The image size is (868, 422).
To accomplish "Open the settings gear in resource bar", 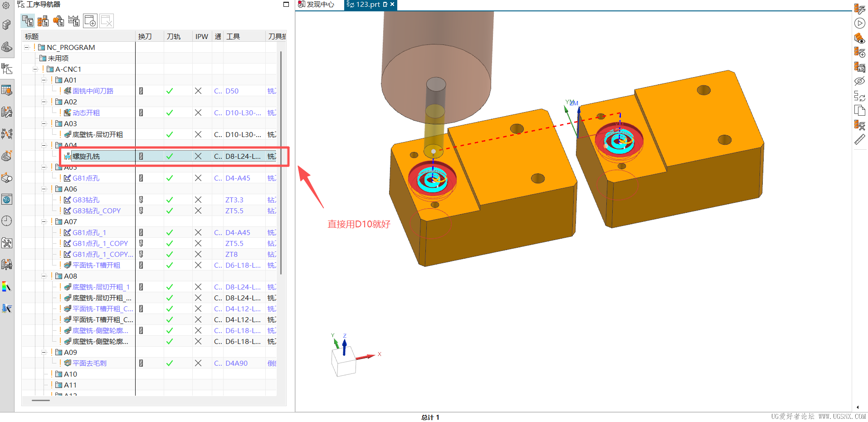I will [x=6, y=5].
